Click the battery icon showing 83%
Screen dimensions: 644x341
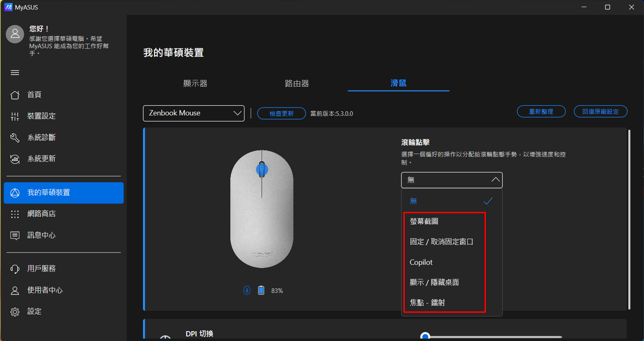pos(261,291)
